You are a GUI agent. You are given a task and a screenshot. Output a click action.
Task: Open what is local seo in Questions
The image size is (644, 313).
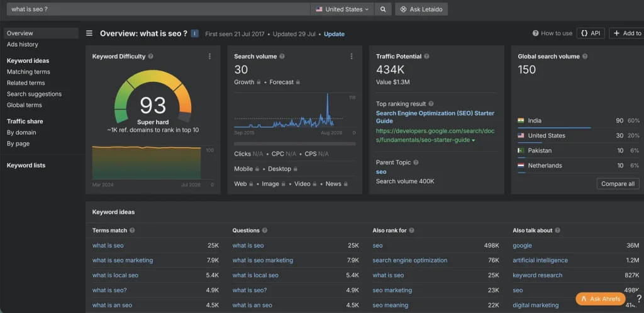click(x=255, y=276)
